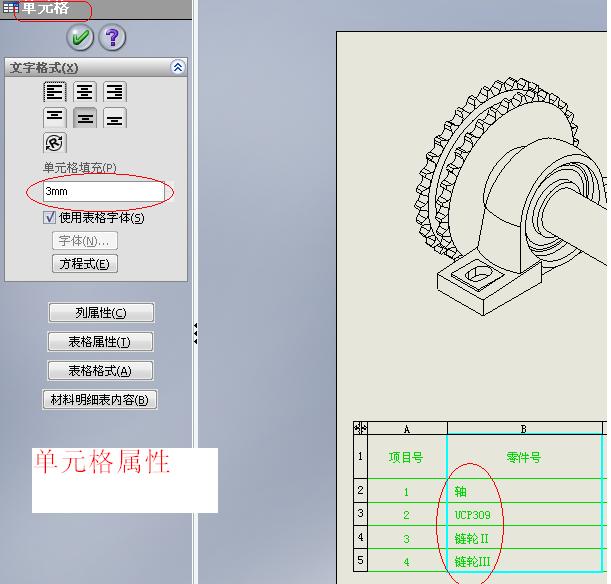
Task: Click the sprocket assembly drawing view
Action: (510, 195)
